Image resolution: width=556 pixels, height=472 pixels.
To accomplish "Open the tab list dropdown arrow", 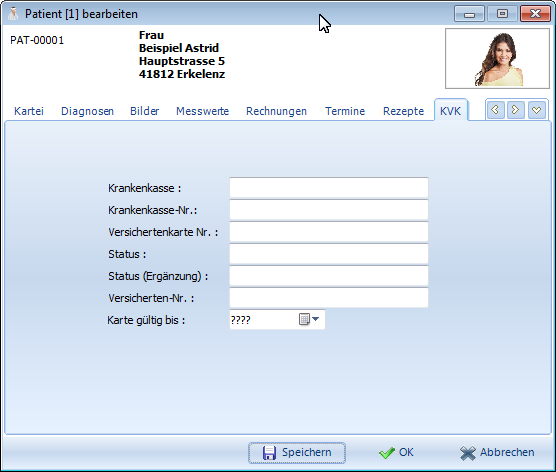I will click(537, 110).
